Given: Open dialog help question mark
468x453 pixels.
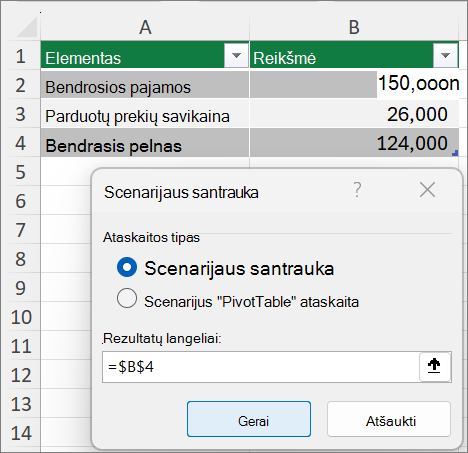Looking at the screenshot, I should pyautogui.click(x=357, y=190).
